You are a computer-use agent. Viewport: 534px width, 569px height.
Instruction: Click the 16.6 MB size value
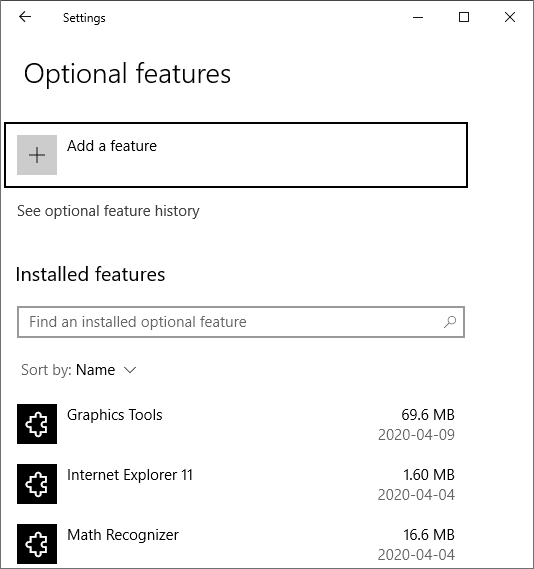click(429, 535)
